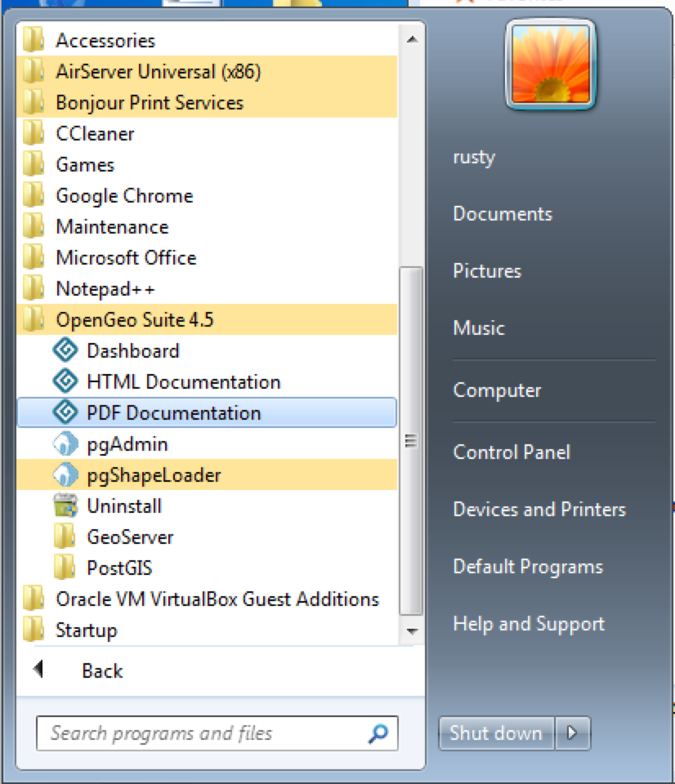This screenshot has height=784, width=675.
Task: Expand the Notepad++ program group
Action: coord(207,288)
